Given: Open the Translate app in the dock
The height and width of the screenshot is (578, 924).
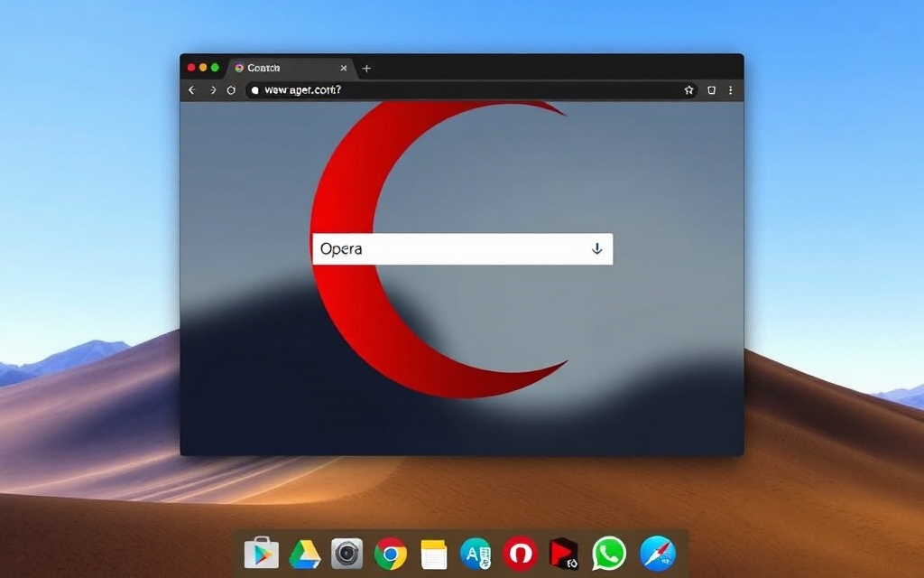Looking at the screenshot, I should point(476,554).
